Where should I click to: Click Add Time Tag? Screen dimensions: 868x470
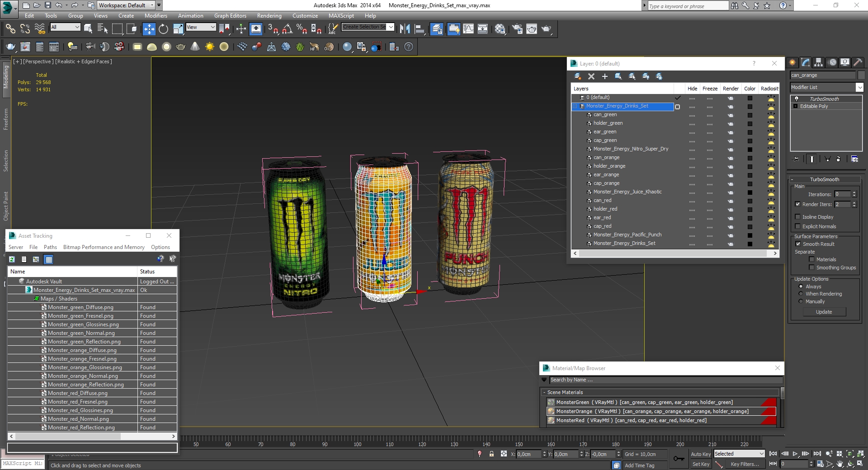639,465
